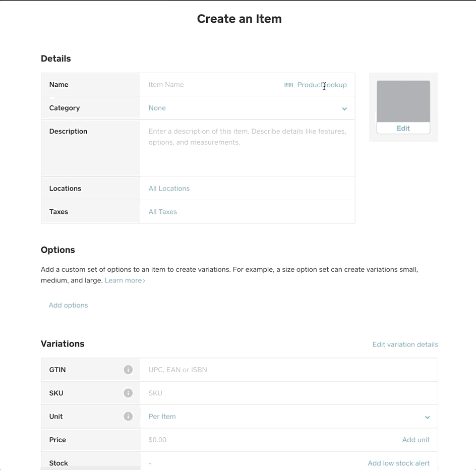Screen dimensions: 476x470
Task: Click Edit variation details
Action: click(x=405, y=344)
